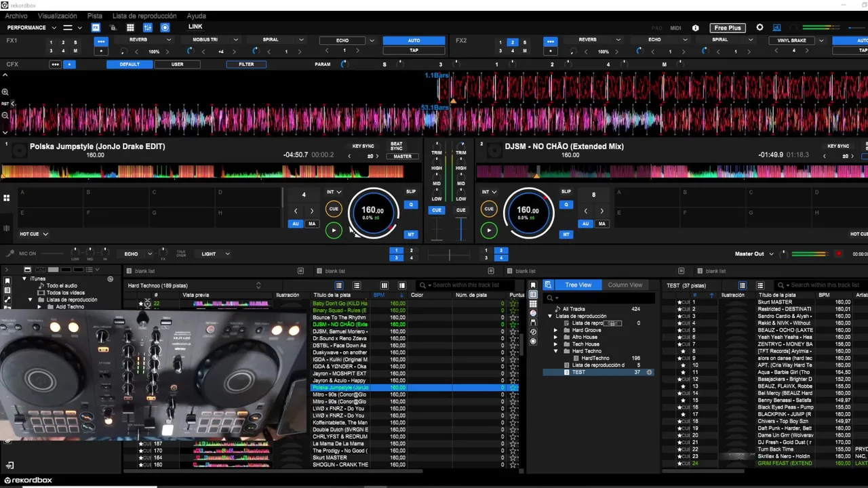Viewport: 868px width, 488px height.
Task: Toggle the recording panel icon
Action: tap(165, 28)
